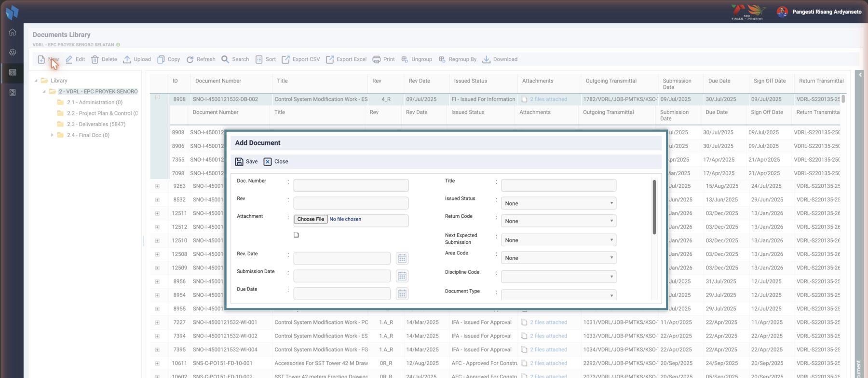868x378 pixels.
Task: Click the Rev. Date text field
Action: pos(342,258)
